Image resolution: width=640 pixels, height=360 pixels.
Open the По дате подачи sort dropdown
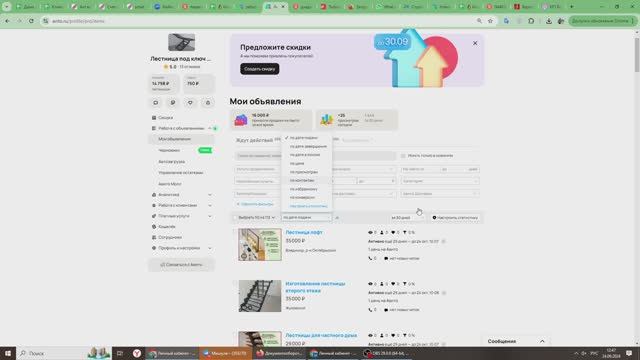306,218
